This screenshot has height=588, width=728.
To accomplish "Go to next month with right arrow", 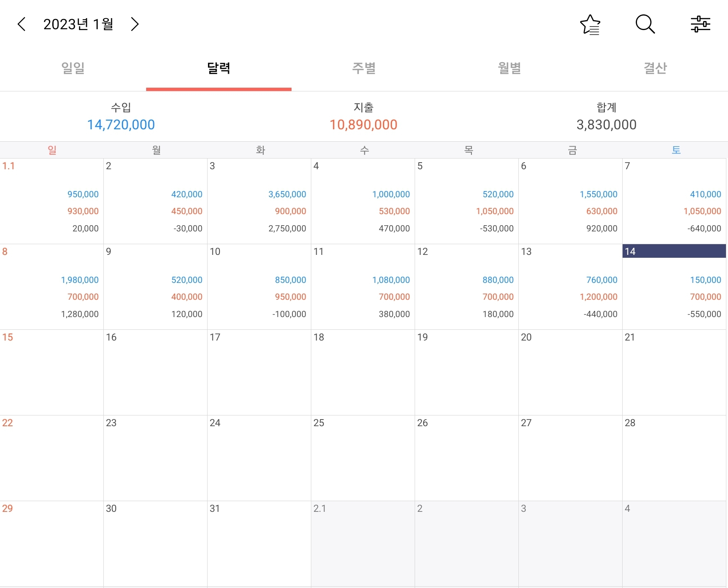I will tap(135, 24).
